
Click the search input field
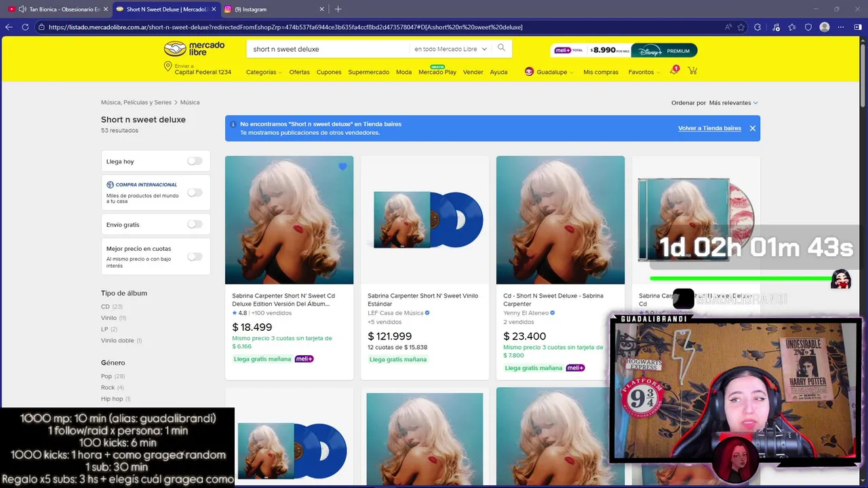(x=329, y=49)
